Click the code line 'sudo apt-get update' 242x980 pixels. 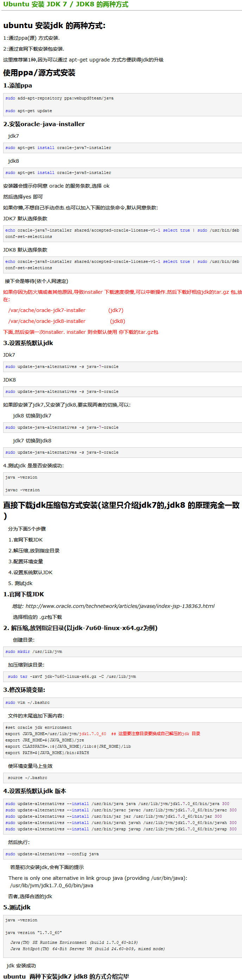(28, 111)
